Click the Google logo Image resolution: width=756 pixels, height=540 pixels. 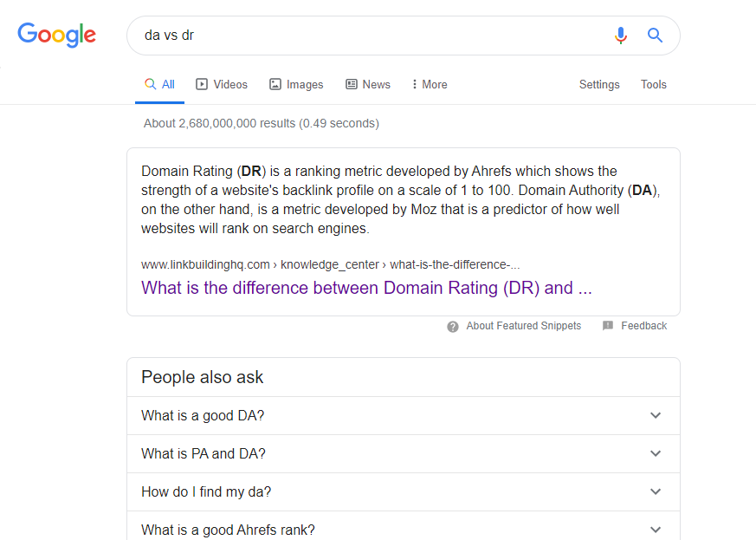click(x=57, y=36)
